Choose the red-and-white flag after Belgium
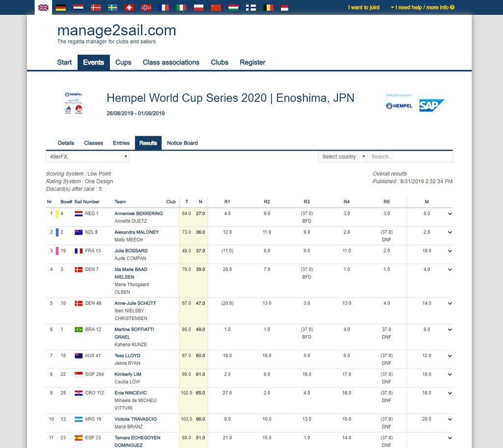Screen dimensions: 503x448 [284, 7]
